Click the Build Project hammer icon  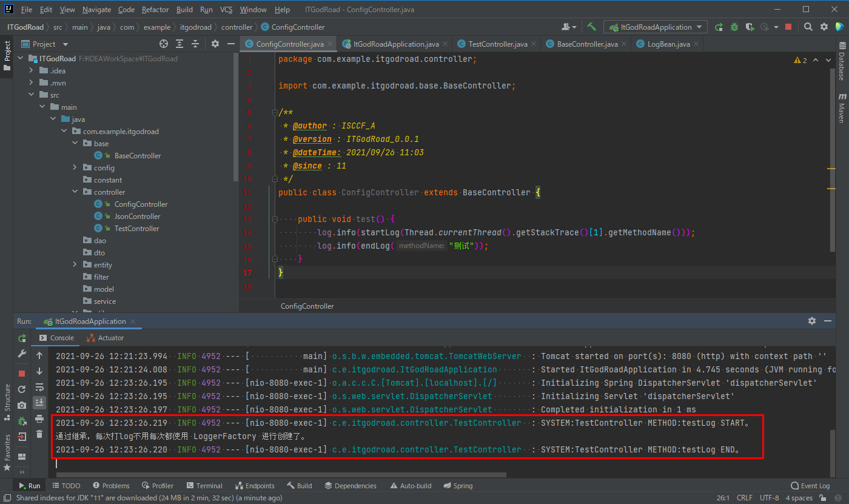pos(591,27)
